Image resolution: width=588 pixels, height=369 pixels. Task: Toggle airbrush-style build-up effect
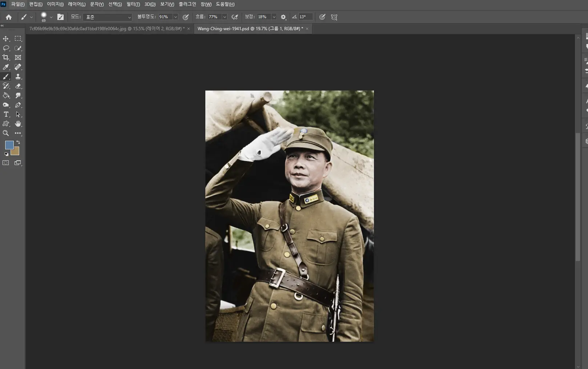(235, 17)
